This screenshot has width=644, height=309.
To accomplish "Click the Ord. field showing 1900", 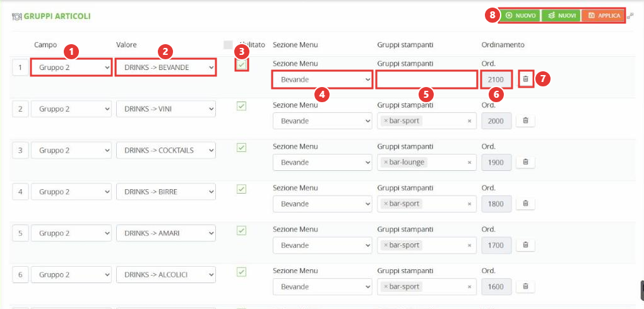I will point(496,163).
